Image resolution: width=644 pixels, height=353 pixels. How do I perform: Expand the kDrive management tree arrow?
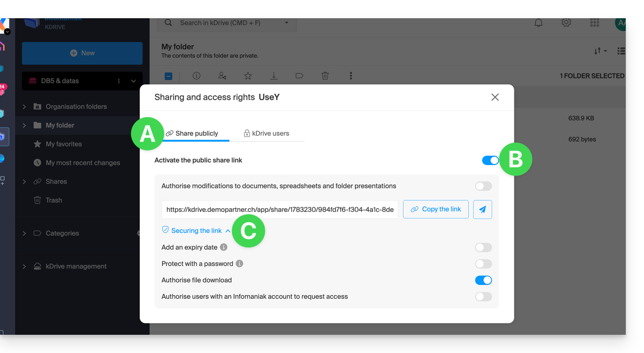pyautogui.click(x=24, y=267)
